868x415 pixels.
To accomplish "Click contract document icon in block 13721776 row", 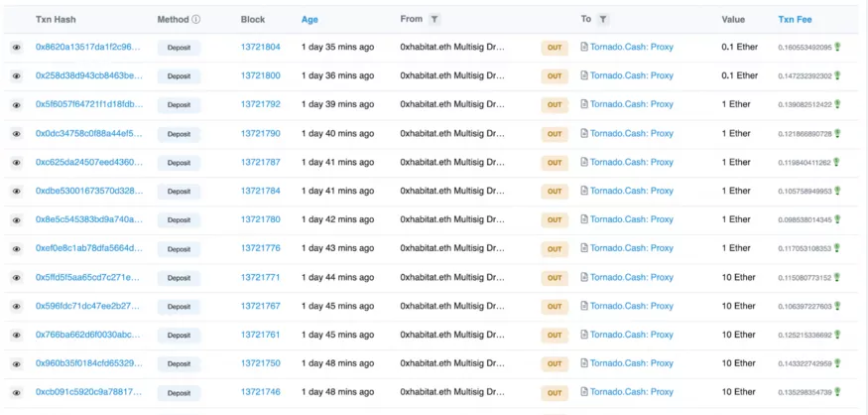I will (584, 248).
